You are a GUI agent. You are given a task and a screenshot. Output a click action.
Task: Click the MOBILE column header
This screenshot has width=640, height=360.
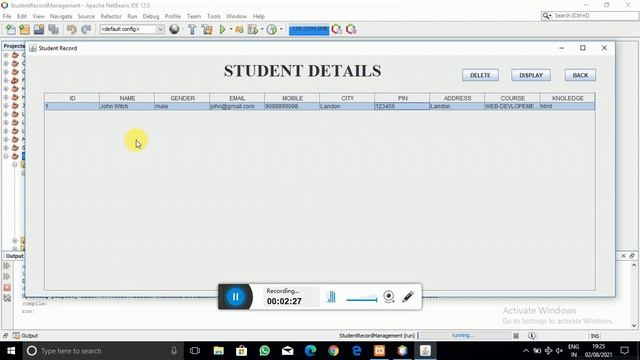tap(292, 98)
